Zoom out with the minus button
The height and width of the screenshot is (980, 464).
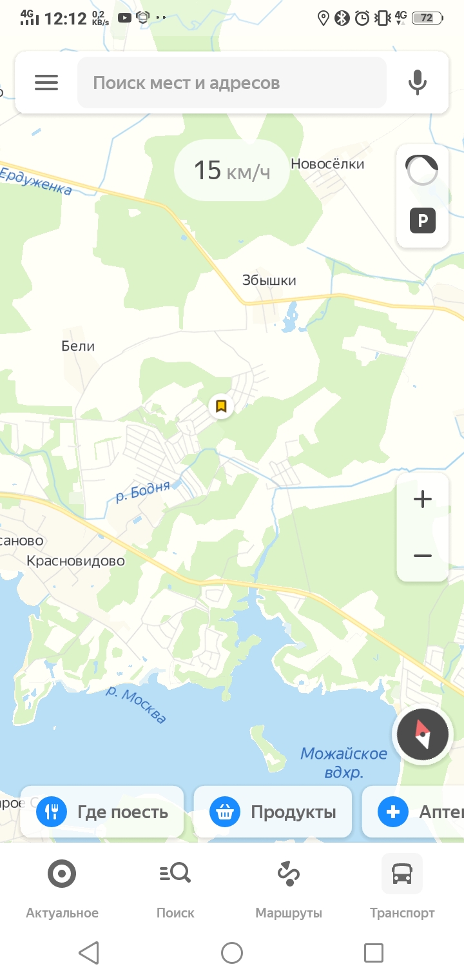click(x=423, y=555)
